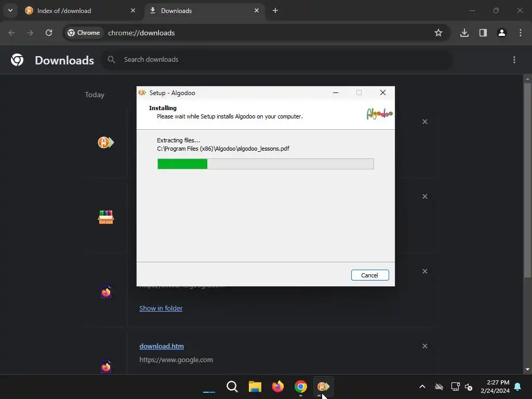Click the WinRAR archive file icon

[106, 217]
